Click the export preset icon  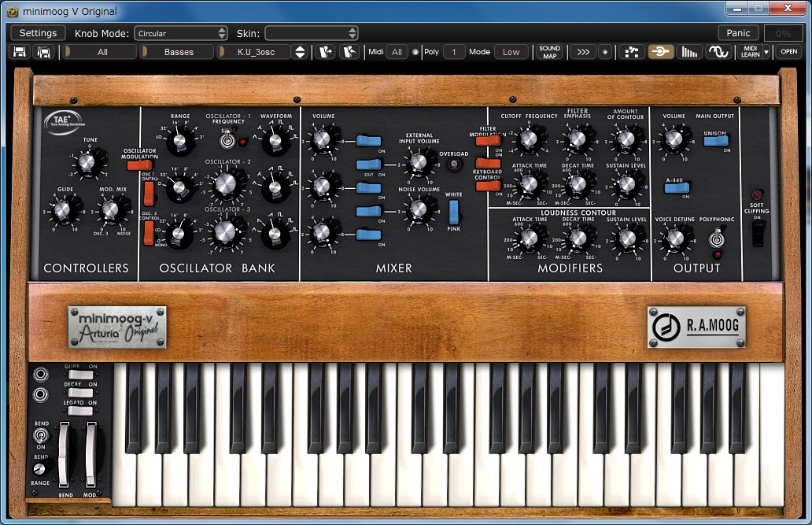tap(349, 52)
